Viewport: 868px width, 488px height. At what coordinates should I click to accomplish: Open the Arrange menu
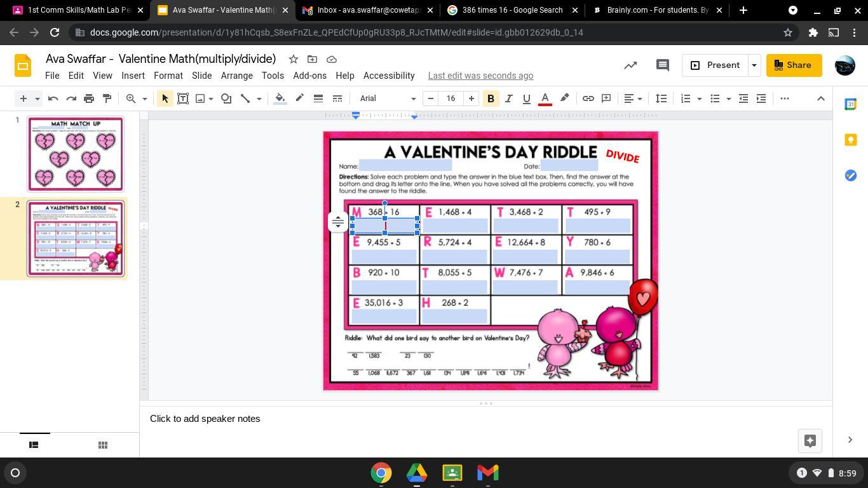click(237, 76)
